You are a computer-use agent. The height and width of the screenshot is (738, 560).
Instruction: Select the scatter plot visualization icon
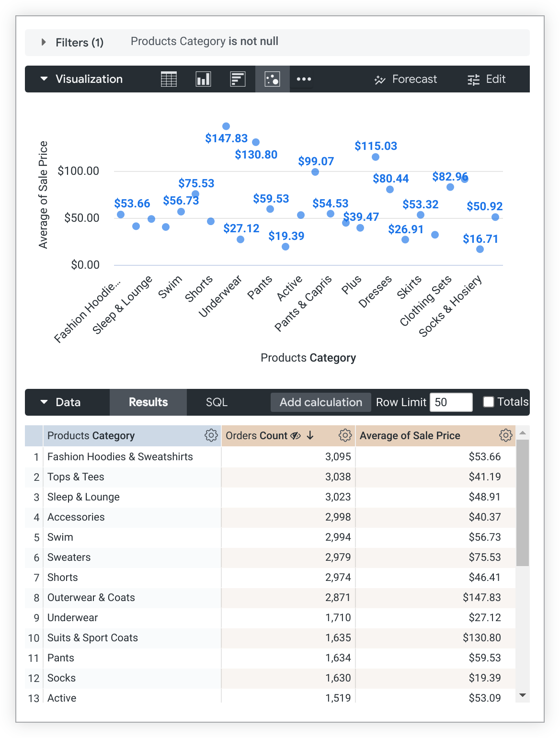pyautogui.click(x=272, y=79)
